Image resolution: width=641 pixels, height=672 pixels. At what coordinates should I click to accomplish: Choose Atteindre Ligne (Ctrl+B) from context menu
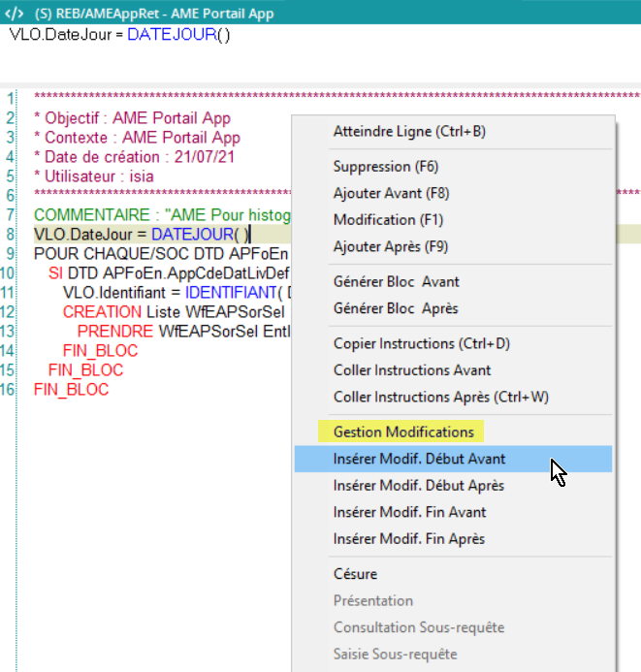pos(408,131)
